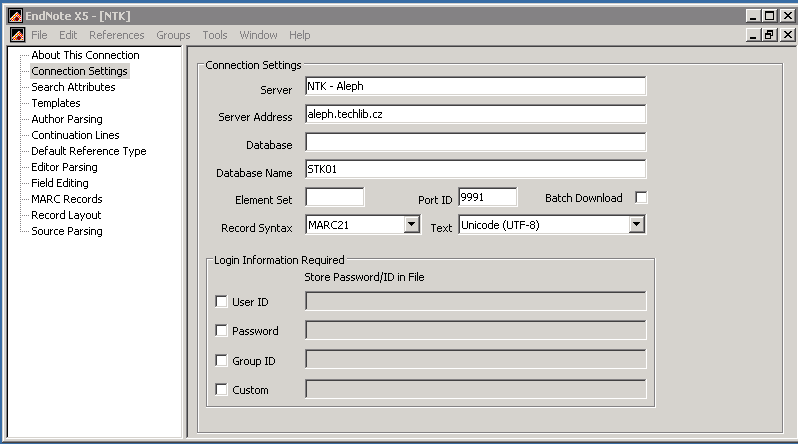Click the disabled Group ID text field
The image size is (798, 444).
tap(475, 359)
